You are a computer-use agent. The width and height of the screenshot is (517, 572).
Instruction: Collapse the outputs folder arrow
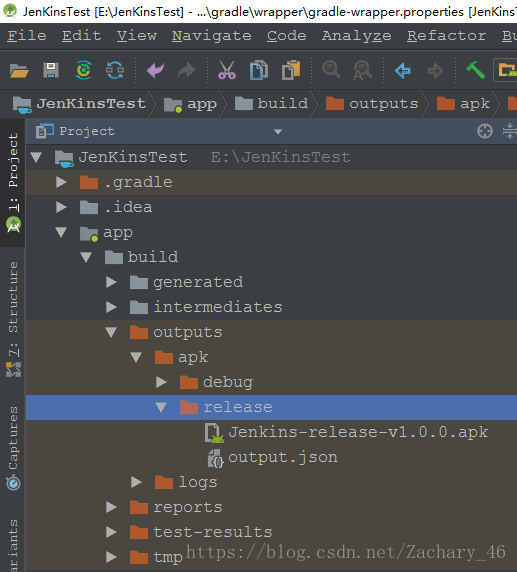click(111, 332)
